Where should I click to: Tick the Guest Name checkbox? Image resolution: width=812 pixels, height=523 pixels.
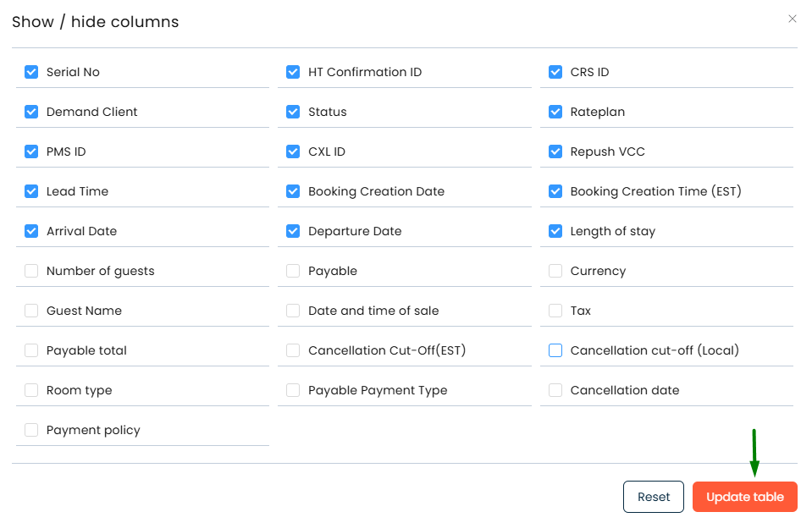31,311
